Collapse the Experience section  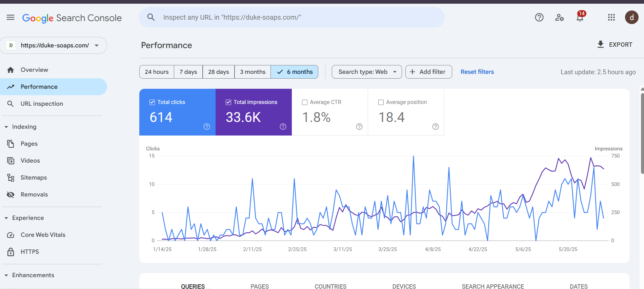[x=6, y=218]
